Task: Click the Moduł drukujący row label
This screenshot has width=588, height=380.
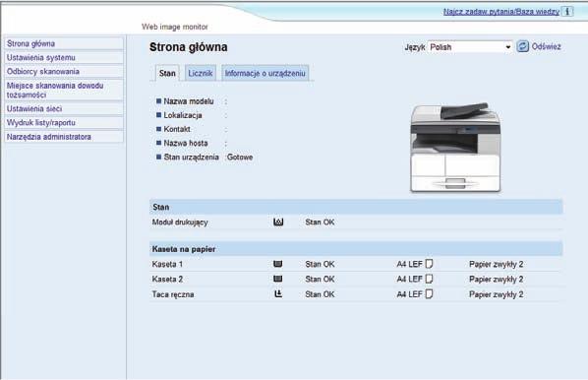Action: (180, 222)
